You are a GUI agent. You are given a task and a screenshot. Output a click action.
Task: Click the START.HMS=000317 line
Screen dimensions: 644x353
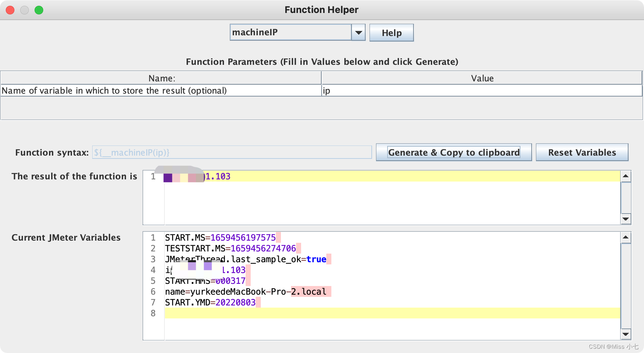tap(205, 281)
